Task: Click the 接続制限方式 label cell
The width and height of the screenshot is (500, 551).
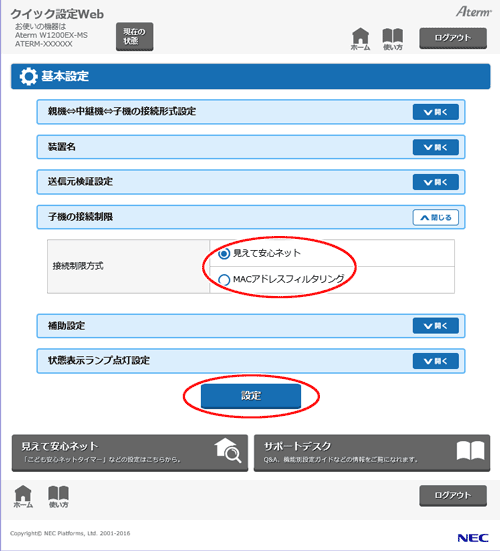Action: [x=129, y=266]
